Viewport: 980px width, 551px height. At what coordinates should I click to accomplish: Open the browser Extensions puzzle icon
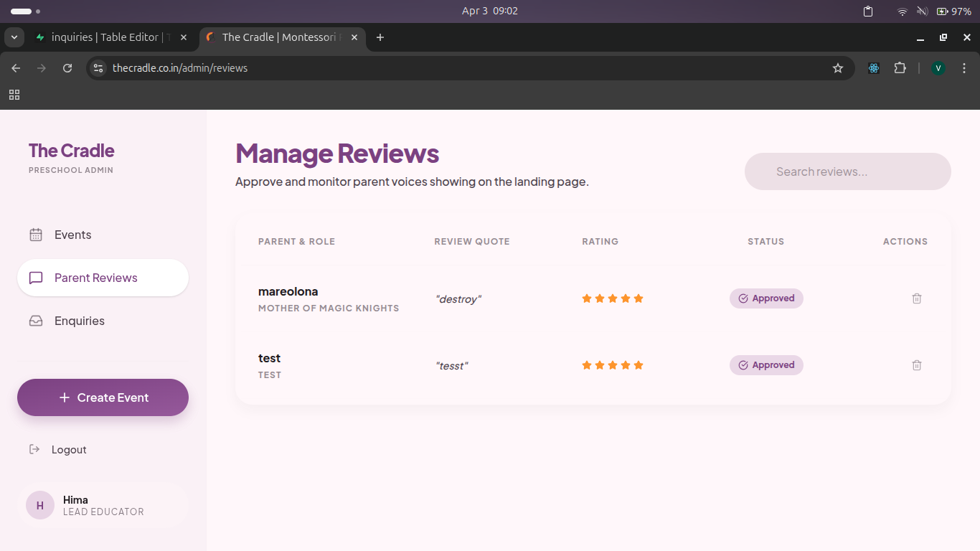[x=900, y=68]
